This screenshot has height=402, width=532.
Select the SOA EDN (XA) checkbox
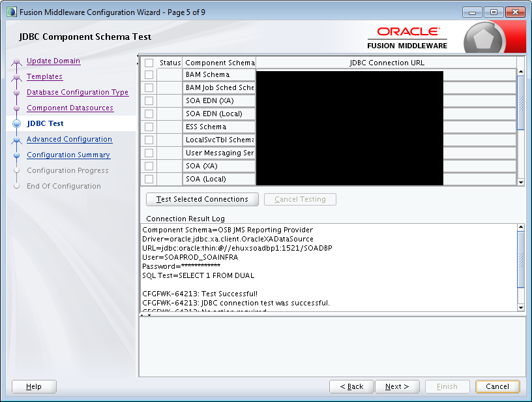(148, 100)
